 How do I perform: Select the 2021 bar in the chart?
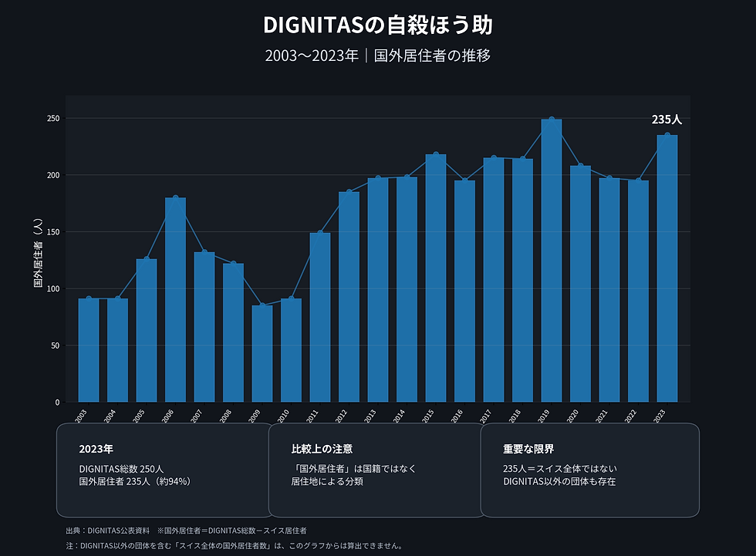[x=609, y=290]
